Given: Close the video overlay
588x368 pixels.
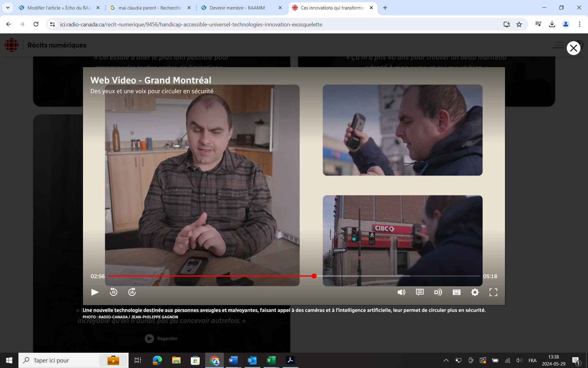Looking at the screenshot, I should click(x=573, y=48).
